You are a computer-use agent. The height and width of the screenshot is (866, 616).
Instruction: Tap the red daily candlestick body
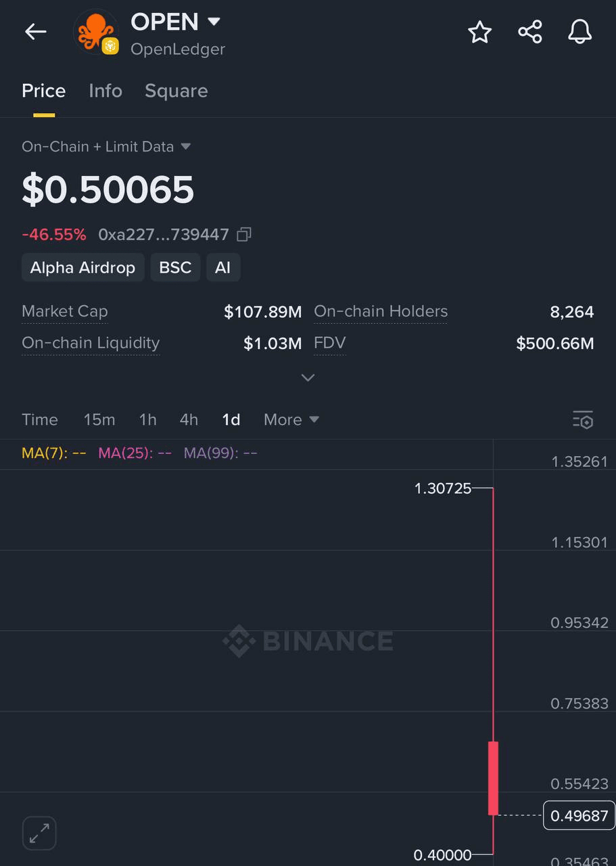494,778
